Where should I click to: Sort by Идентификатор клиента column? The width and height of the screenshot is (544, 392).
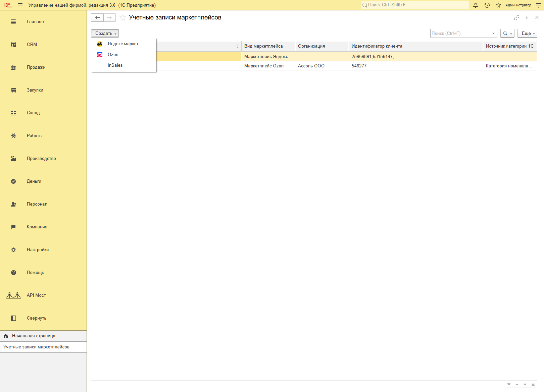[416, 46]
